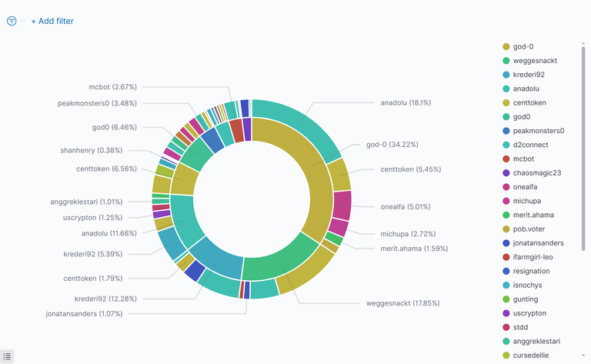
Task: Select isnochys in the legend
Action: point(527,285)
